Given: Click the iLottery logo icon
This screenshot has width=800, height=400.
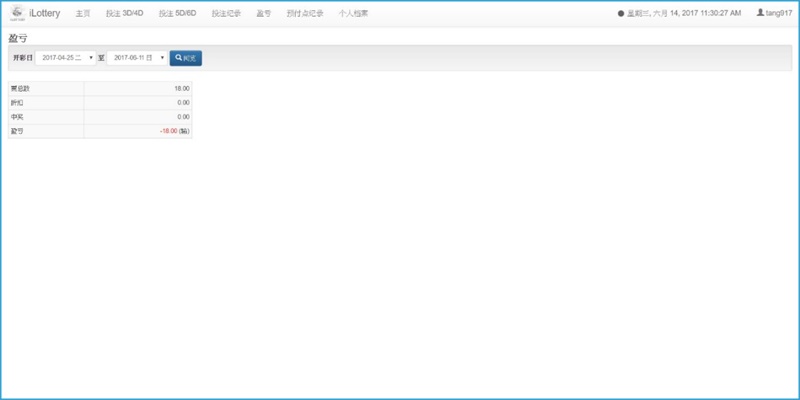Looking at the screenshot, I should coord(17,13).
